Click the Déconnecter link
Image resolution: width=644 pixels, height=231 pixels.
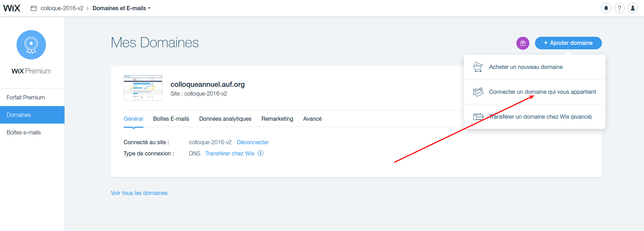pyautogui.click(x=253, y=142)
